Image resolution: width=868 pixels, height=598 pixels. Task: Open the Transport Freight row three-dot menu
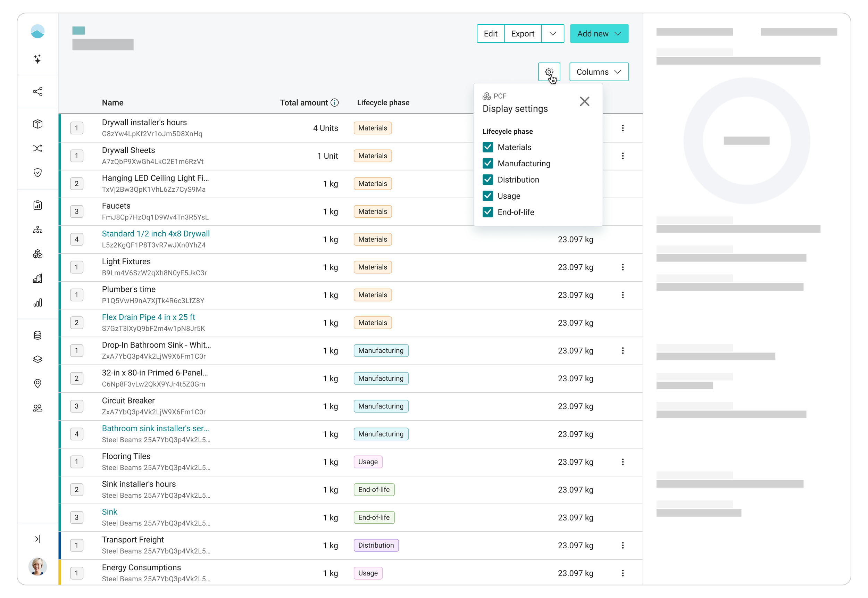click(623, 545)
